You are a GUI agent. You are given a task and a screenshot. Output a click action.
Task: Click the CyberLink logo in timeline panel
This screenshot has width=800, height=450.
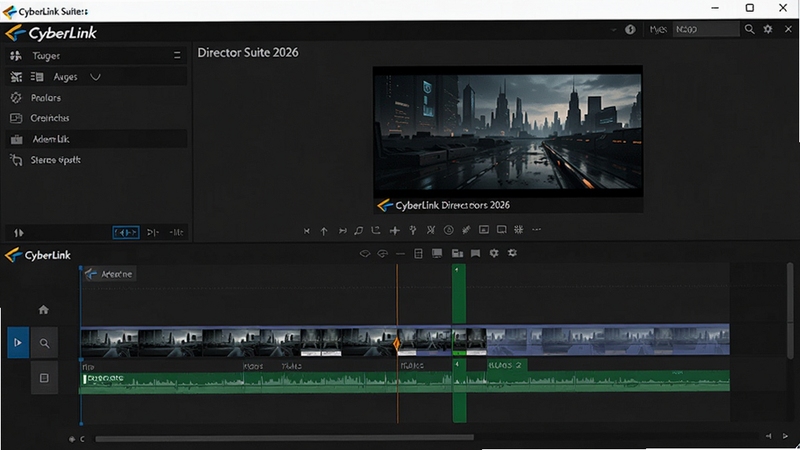coord(38,255)
